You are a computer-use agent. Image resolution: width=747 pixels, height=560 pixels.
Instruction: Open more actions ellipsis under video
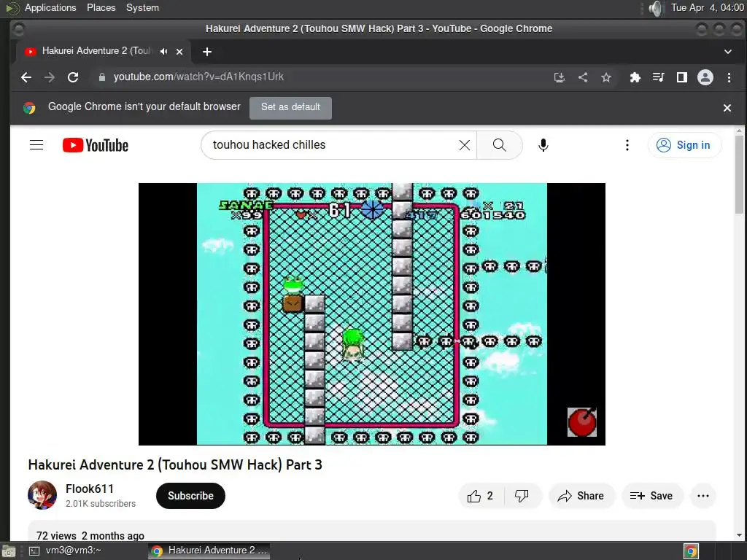pyautogui.click(x=703, y=496)
